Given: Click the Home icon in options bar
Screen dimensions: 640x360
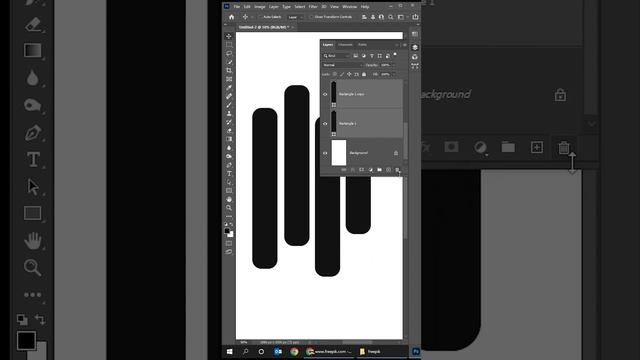Looking at the screenshot, I should 231,17.
